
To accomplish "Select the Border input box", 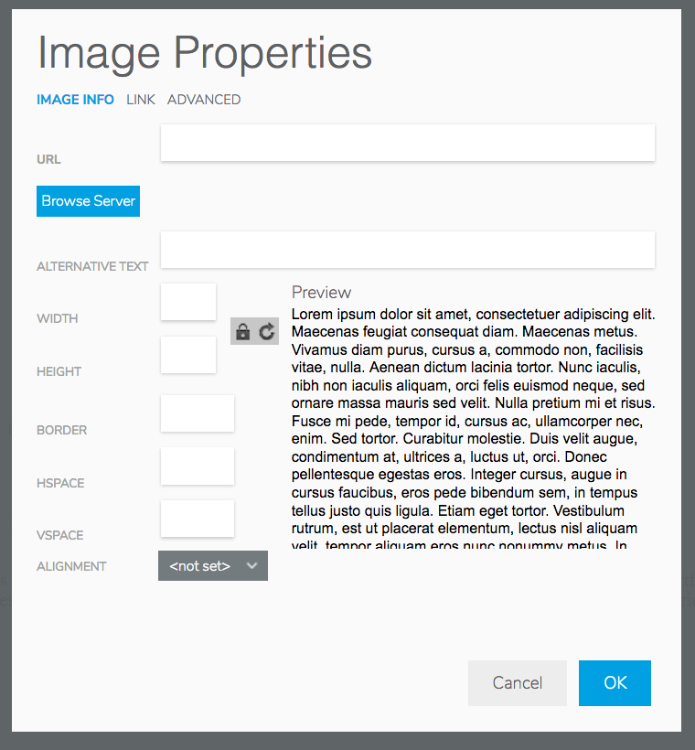I will pos(198,413).
